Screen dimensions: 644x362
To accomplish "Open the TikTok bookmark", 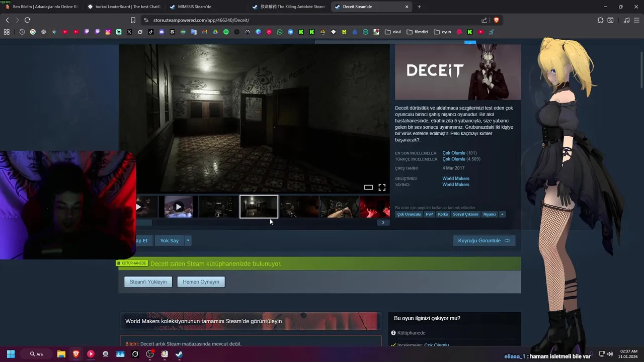I will click(x=151, y=32).
